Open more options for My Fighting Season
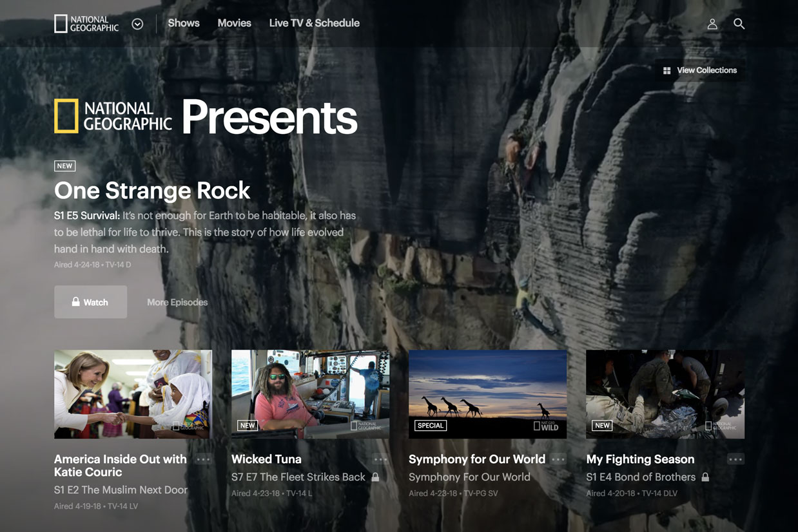798x532 pixels. pyautogui.click(x=735, y=460)
